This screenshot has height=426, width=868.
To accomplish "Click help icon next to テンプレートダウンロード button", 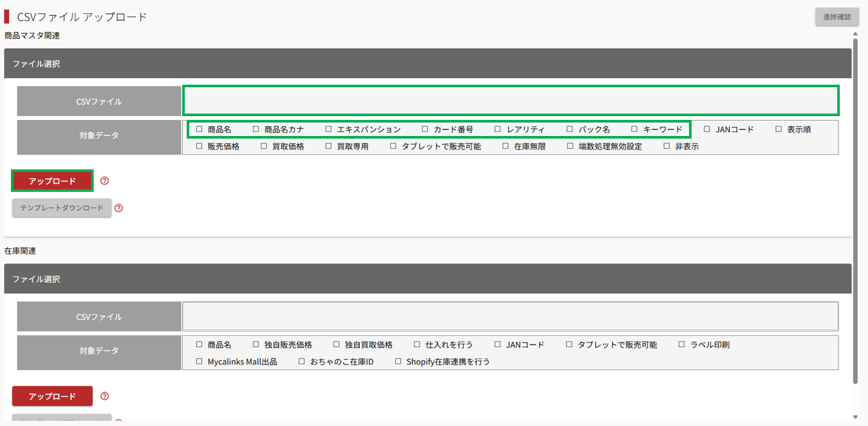I will tap(118, 208).
